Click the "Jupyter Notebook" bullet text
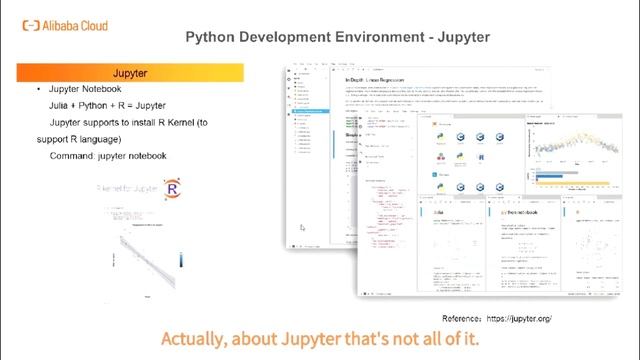 (85, 89)
